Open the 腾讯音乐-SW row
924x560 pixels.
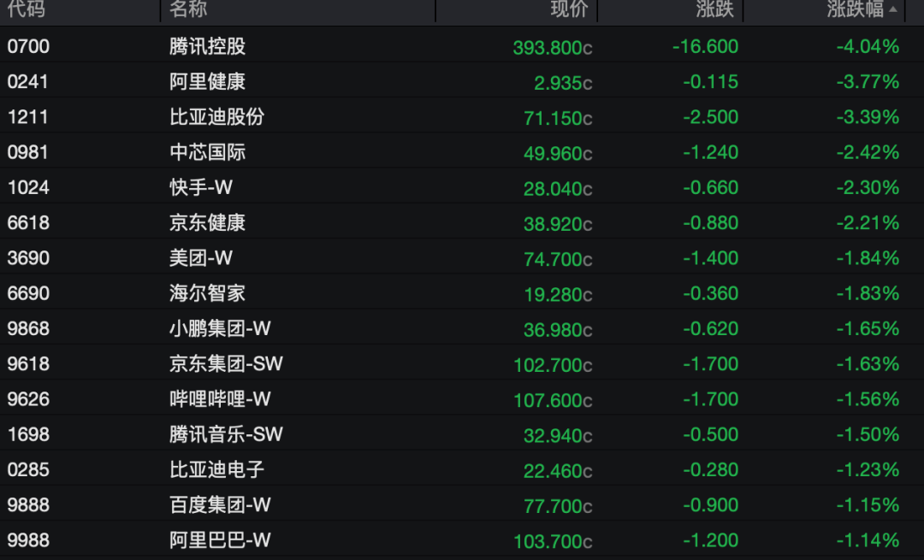462,433
